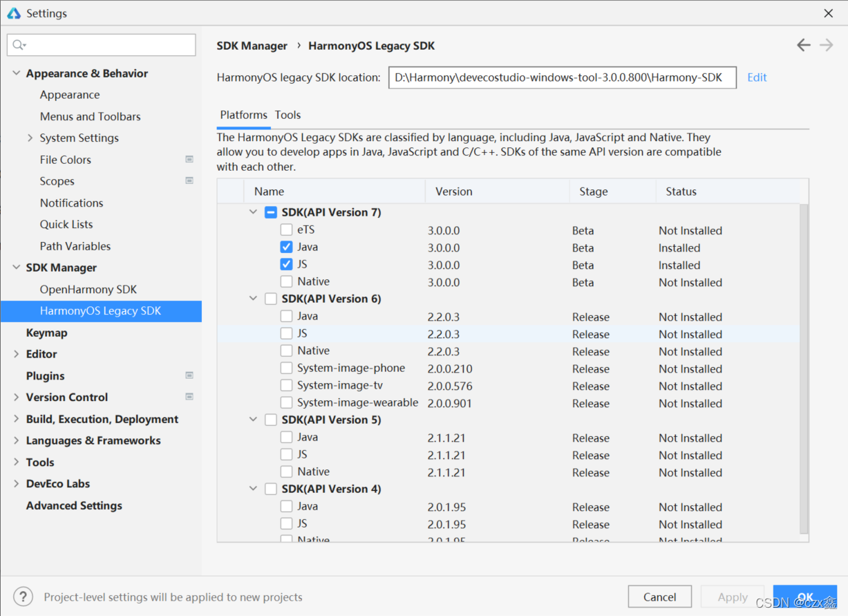Check the SDK(API Version 4) checkbox
Viewport: 848px width, 616px height.
(x=271, y=489)
